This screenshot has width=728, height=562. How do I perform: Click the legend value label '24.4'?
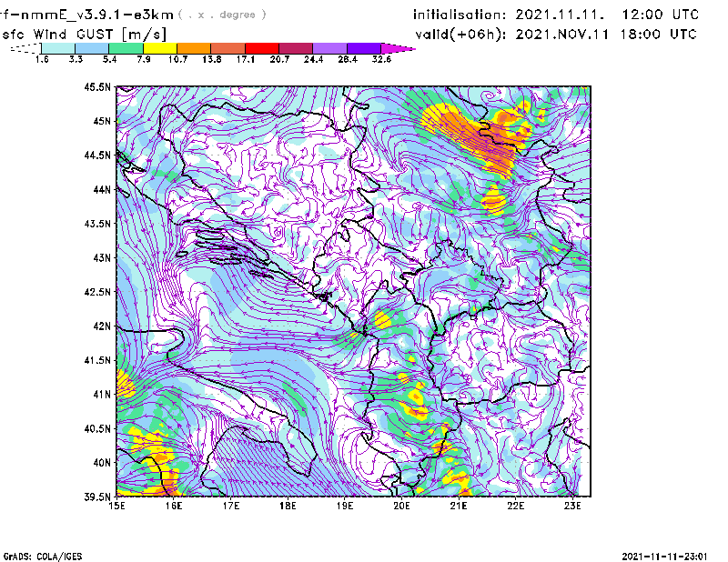(313, 59)
